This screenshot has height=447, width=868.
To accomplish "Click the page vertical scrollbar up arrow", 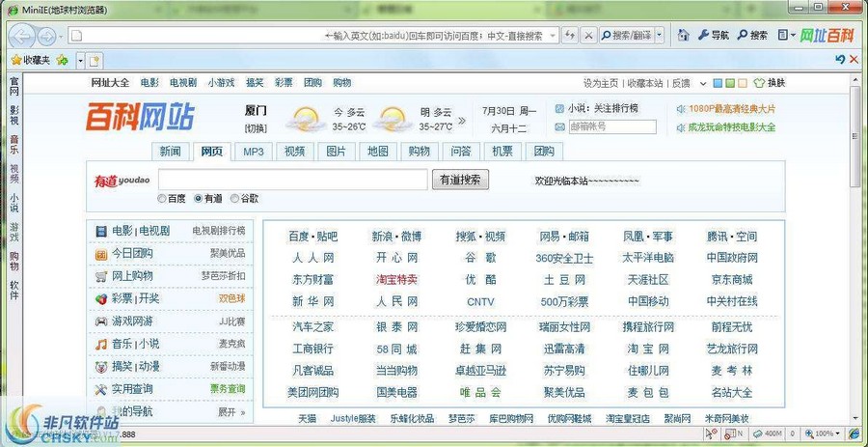I will pyautogui.click(x=857, y=78).
